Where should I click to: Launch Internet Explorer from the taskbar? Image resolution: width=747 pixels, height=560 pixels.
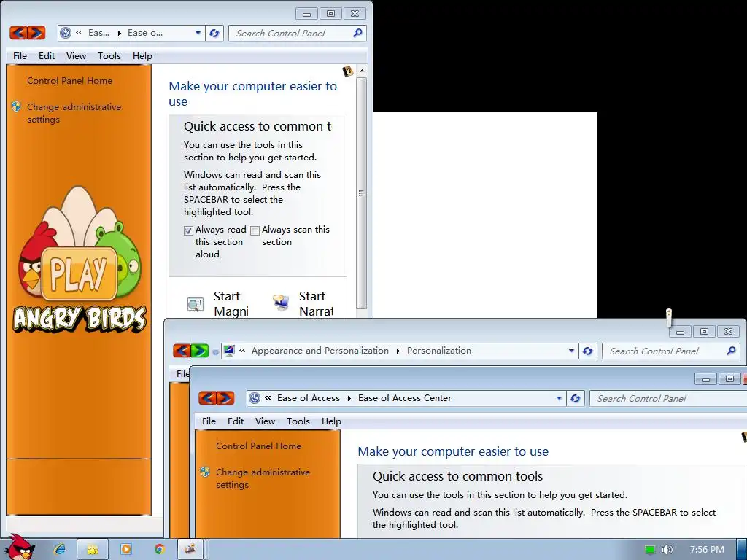pyautogui.click(x=60, y=550)
